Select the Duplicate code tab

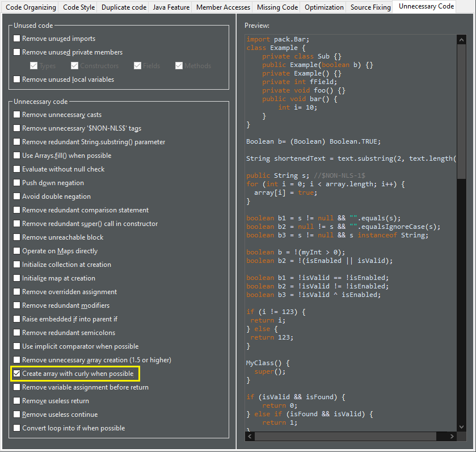124,7
